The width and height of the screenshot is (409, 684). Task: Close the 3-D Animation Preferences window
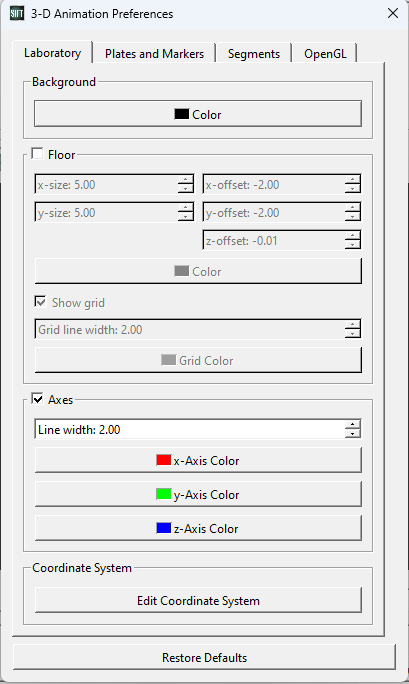click(x=393, y=14)
